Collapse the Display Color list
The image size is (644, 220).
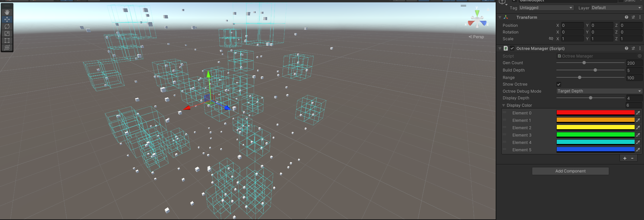tap(503, 105)
